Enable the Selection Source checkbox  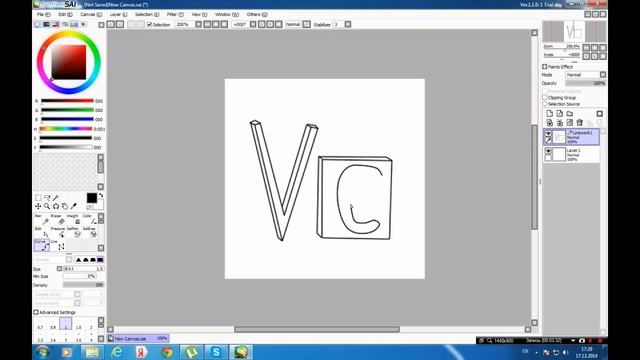(544, 104)
